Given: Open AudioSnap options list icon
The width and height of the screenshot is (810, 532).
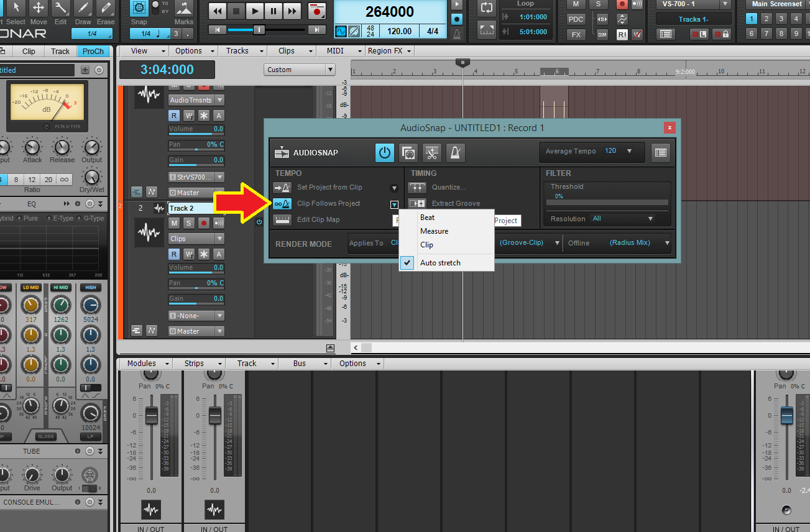Looking at the screenshot, I should [x=661, y=152].
